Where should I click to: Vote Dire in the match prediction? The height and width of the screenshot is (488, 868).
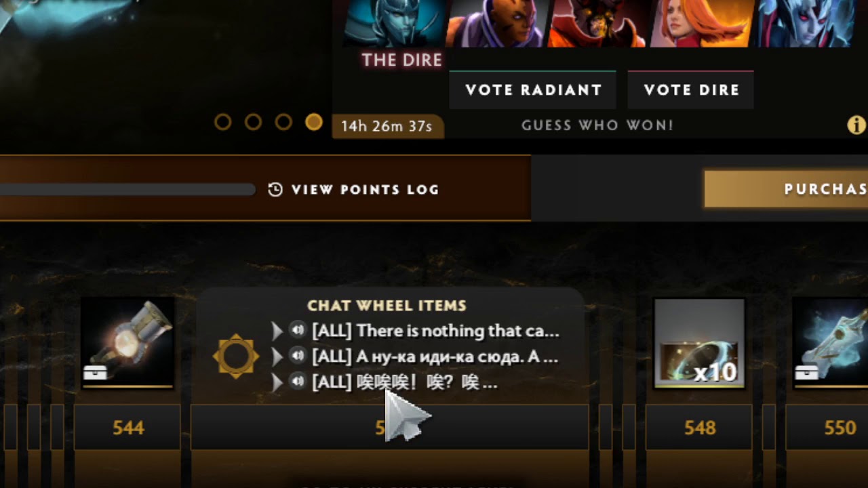click(x=691, y=90)
